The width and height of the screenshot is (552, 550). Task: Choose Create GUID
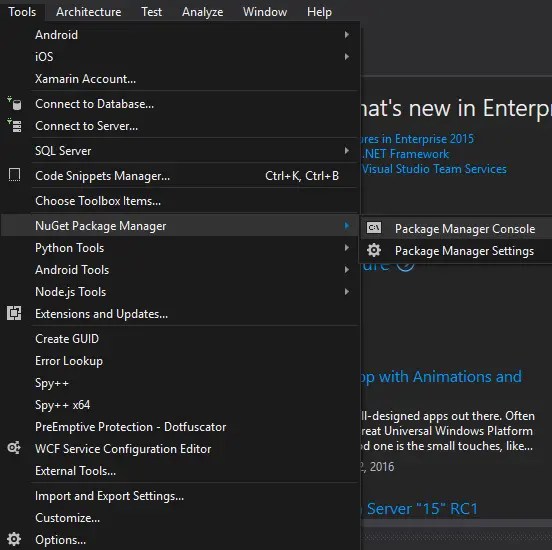pos(180,339)
